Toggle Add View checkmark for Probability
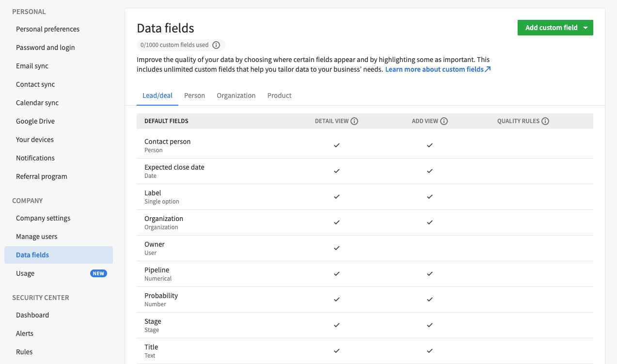Image resolution: width=617 pixels, height=364 pixels. point(429,300)
